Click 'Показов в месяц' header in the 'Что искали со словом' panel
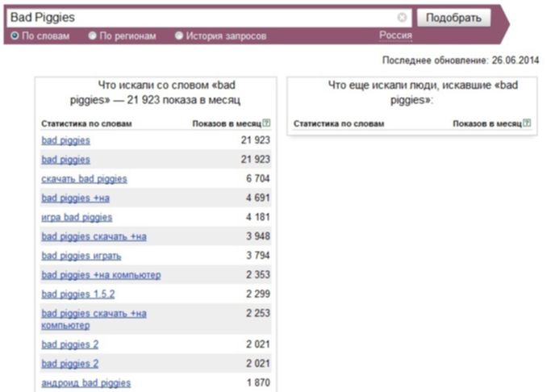Screen dimensions: 555x392 (227, 123)
